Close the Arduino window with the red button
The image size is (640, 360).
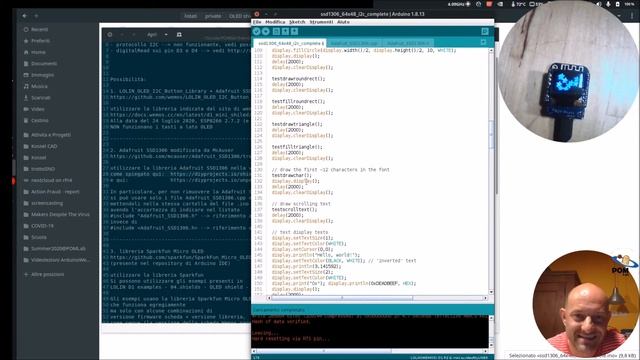pos(257,14)
